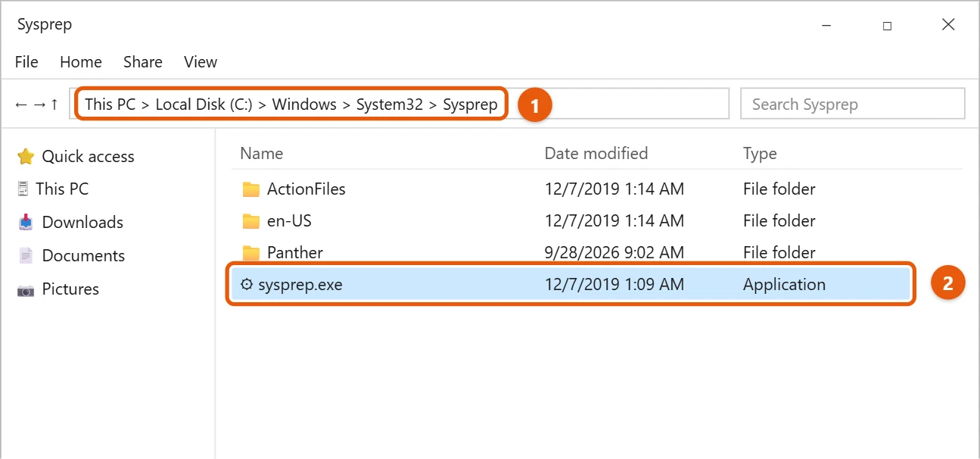Open the View ribbon tab
This screenshot has height=459, width=980.
(x=201, y=62)
